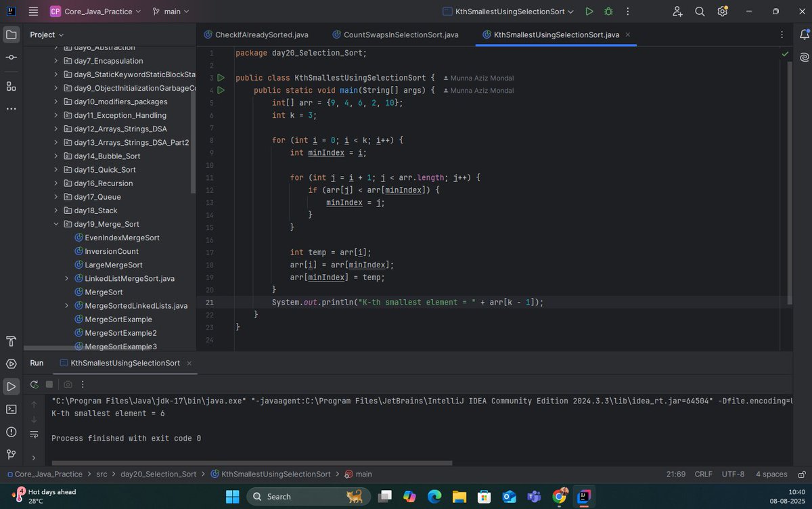Open the main git branch dropdown
The height and width of the screenshot is (509, 812).
[x=171, y=12]
